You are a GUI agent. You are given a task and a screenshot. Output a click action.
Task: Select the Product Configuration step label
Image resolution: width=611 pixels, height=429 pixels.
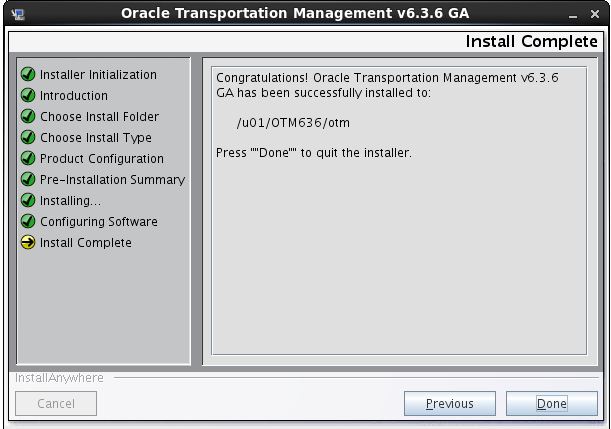tap(102, 159)
